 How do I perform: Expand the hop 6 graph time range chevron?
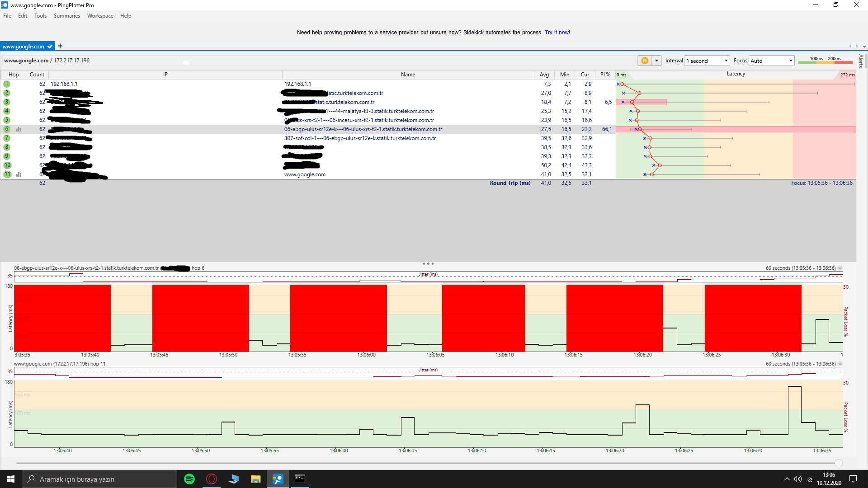pos(840,268)
